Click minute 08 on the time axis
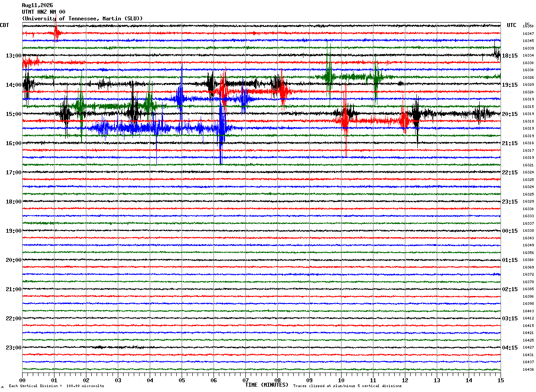Viewport: 536px width, 392px height. coord(277,380)
